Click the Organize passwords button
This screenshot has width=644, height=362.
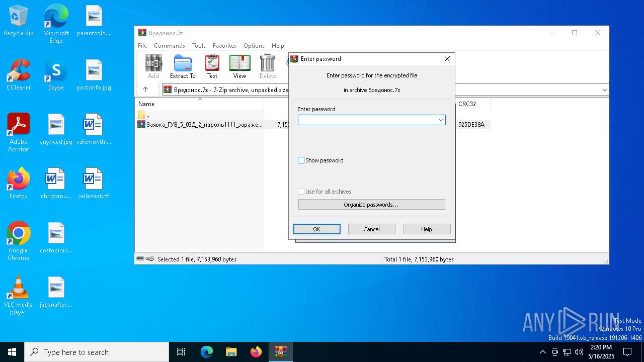pos(371,205)
